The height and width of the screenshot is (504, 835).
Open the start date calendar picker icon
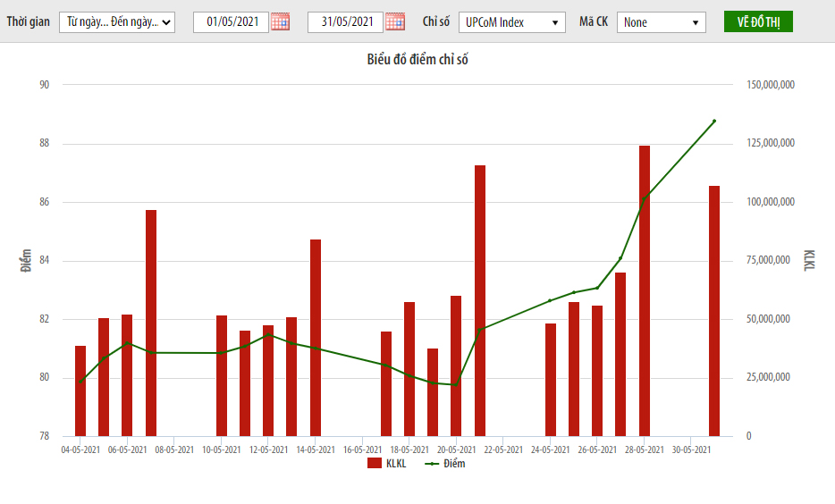(x=280, y=22)
